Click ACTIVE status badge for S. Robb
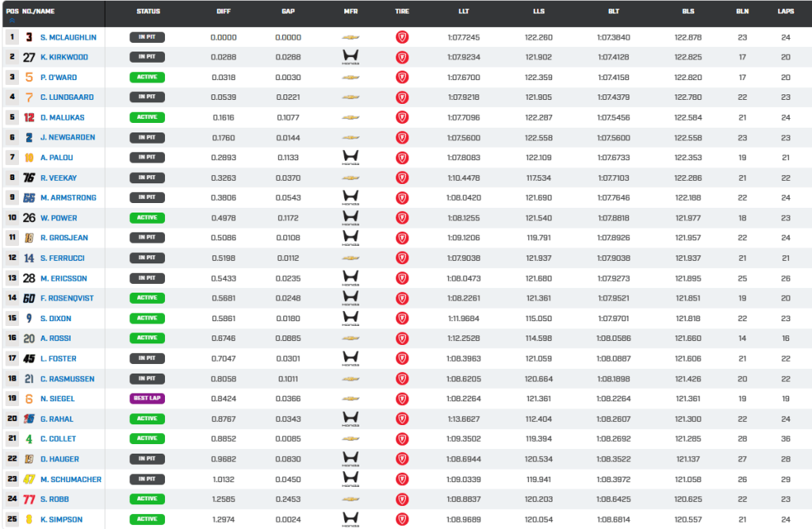 coord(147,499)
